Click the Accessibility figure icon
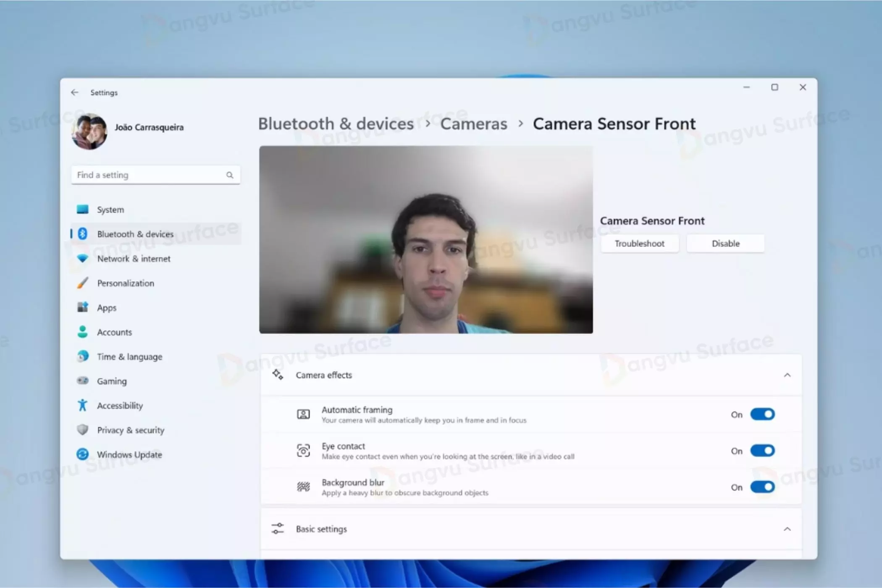Viewport: 882px width, 588px height. pos(83,405)
